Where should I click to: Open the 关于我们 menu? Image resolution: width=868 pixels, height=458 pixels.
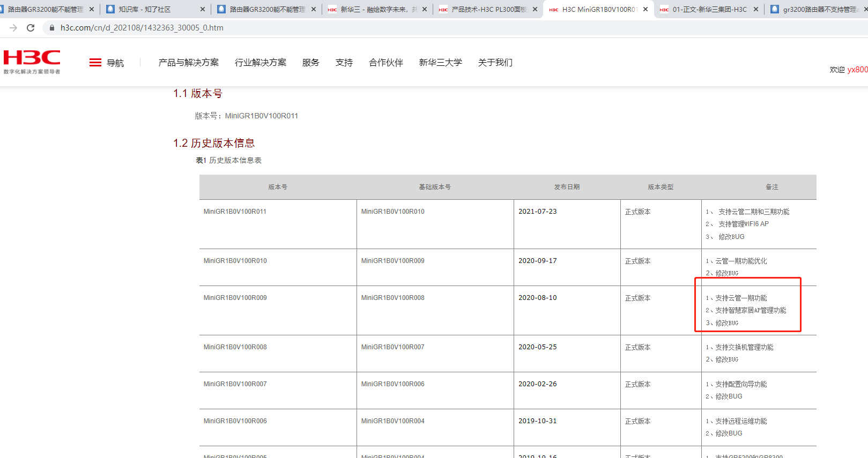coord(495,63)
